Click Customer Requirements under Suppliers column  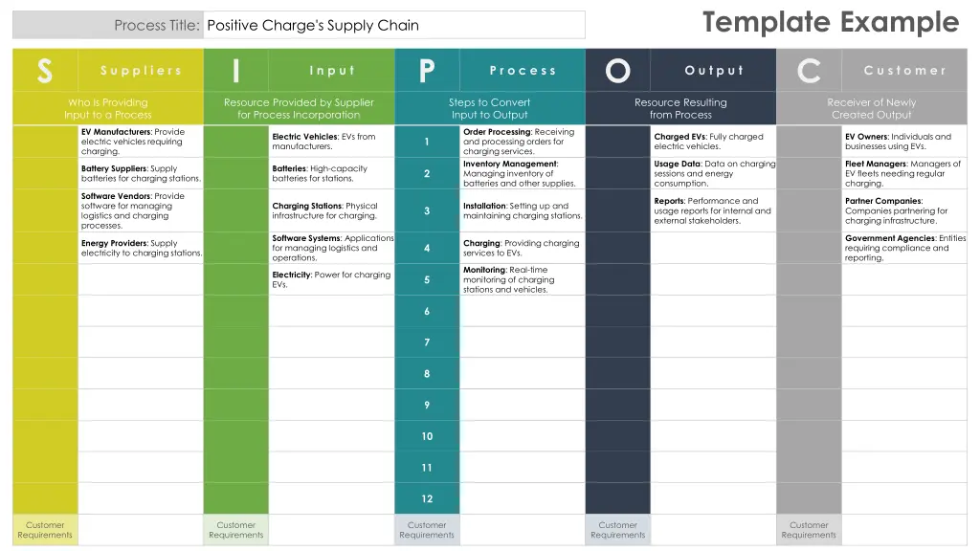point(45,530)
